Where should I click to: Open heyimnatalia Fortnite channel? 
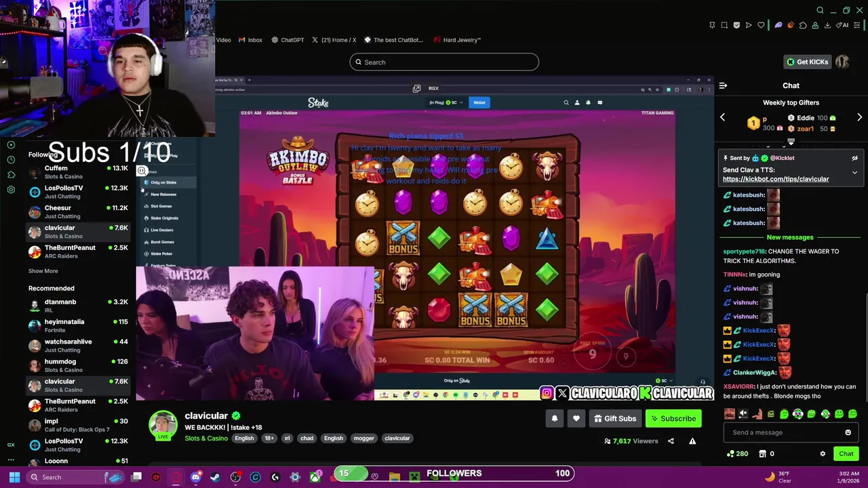coord(78,325)
